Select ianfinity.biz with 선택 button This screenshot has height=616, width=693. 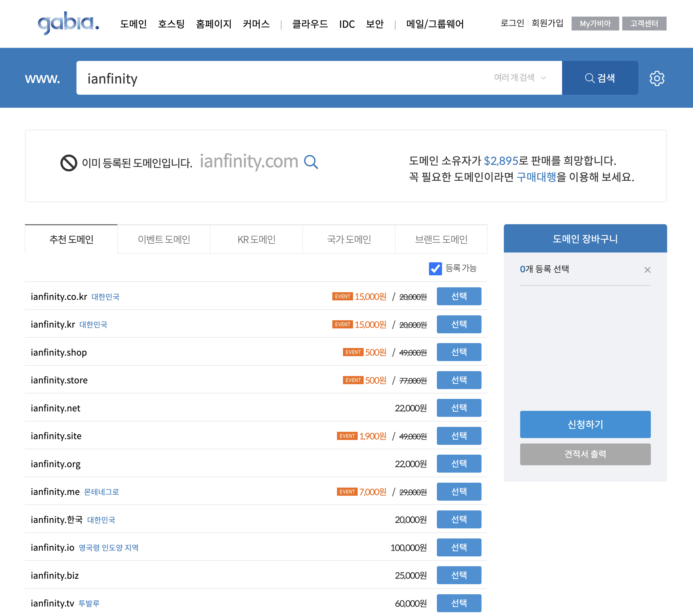point(459,575)
